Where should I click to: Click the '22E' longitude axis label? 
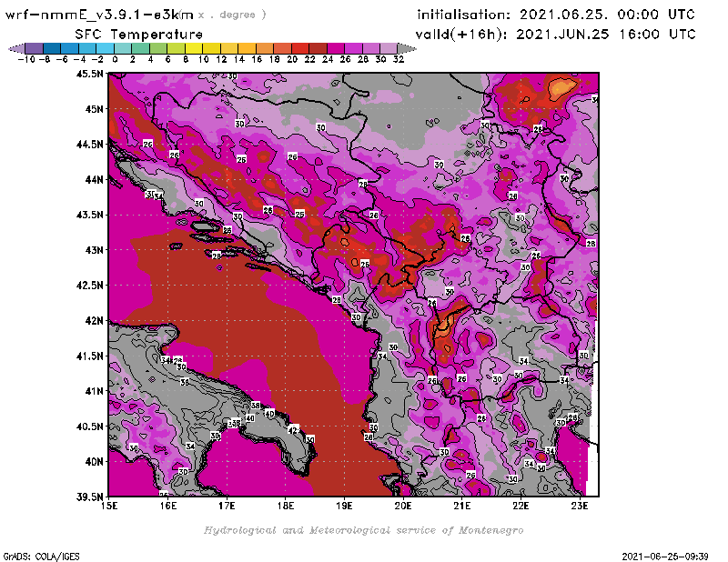pos(521,506)
